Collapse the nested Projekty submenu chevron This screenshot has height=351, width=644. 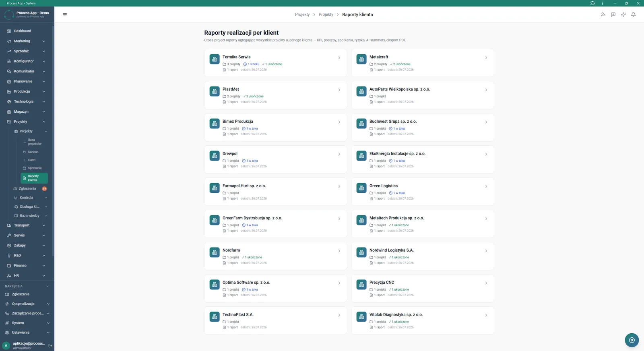(x=46, y=131)
